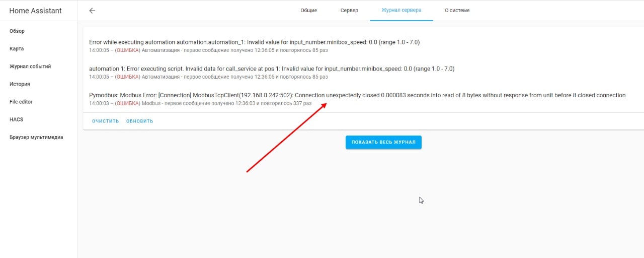Click the ОБНОВИТЬ button
The image size is (644, 258).
tap(140, 121)
